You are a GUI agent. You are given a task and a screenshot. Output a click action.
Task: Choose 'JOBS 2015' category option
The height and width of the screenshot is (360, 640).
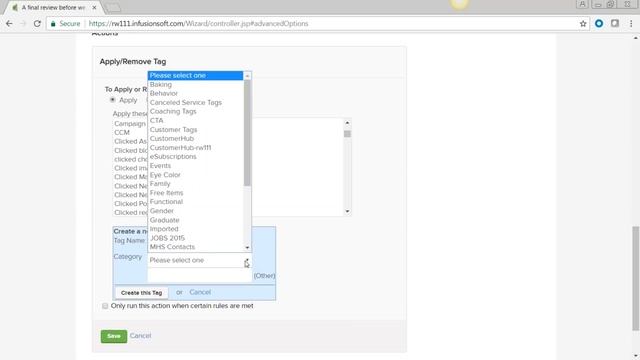coord(196,238)
